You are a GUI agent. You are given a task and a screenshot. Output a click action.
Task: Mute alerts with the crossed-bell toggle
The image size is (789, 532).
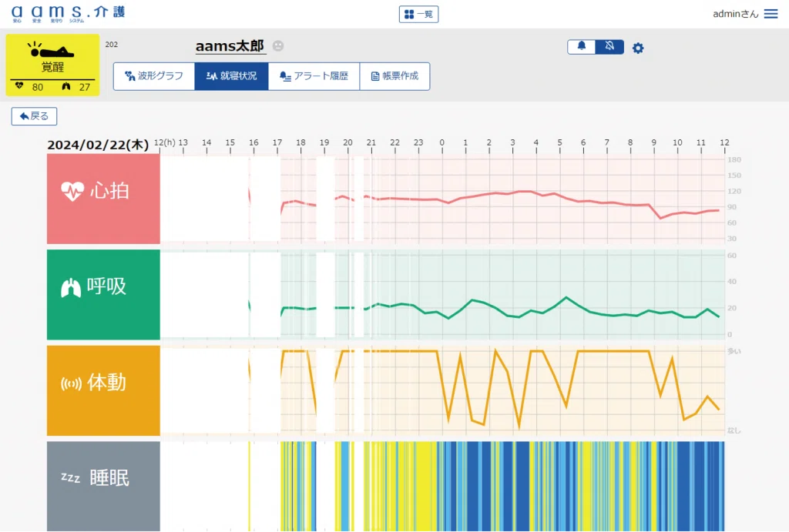(609, 47)
